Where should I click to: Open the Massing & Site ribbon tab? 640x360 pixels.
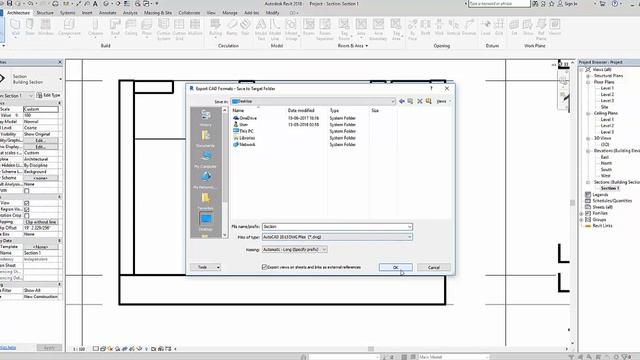158,13
